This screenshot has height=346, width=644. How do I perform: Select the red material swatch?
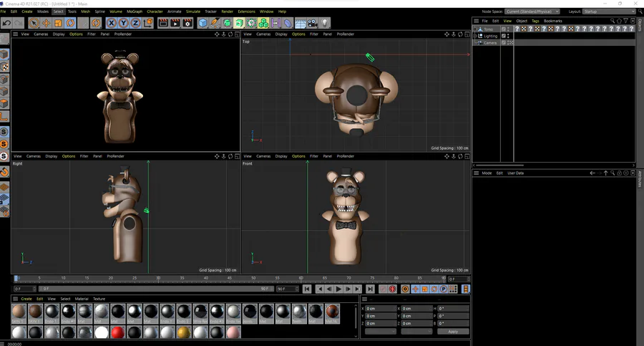(117, 332)
